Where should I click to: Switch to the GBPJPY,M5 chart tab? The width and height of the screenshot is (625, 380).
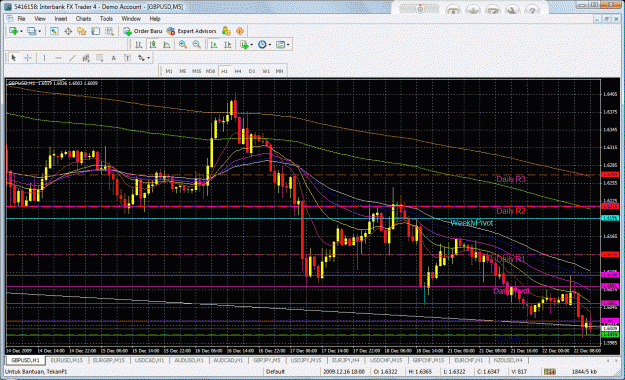point(267,360)
